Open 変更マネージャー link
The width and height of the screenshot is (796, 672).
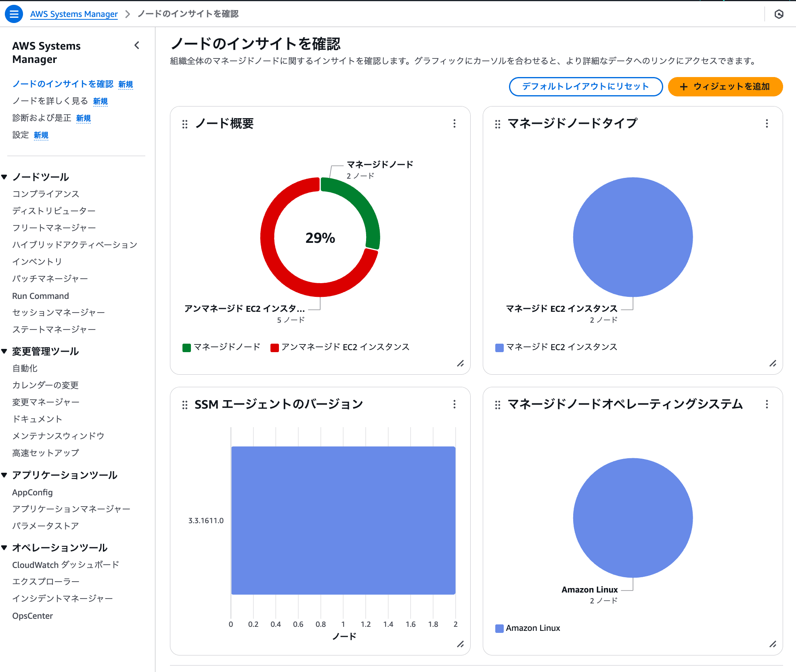(x=46, y=402)
